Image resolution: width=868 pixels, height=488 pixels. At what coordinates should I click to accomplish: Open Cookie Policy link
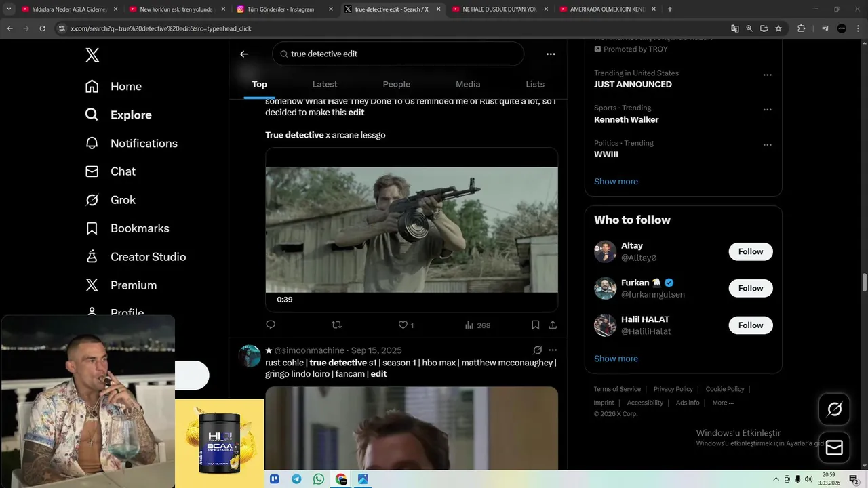pyautogui.click(x=725, y=389)
